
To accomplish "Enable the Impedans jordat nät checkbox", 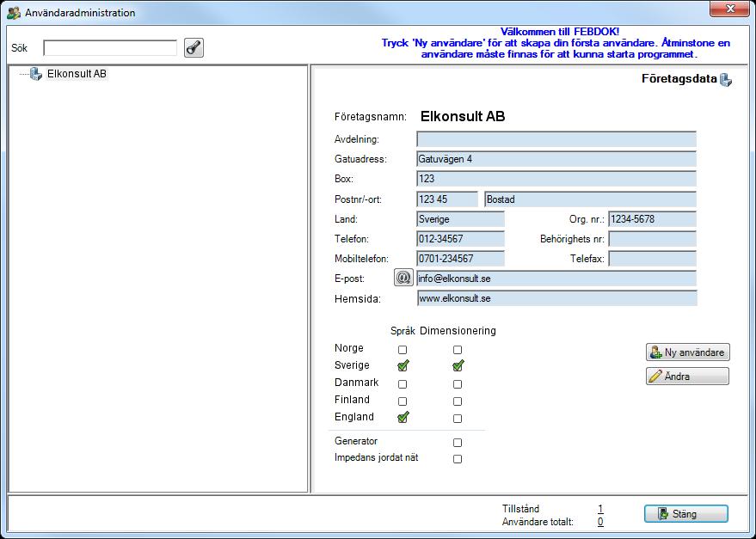I will (458, 459).
